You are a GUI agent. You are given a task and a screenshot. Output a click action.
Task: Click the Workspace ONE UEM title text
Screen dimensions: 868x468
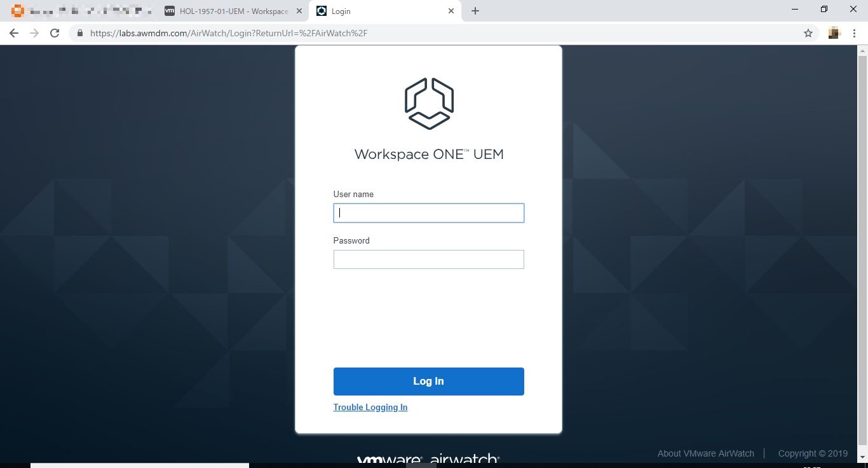pos(429,155)
